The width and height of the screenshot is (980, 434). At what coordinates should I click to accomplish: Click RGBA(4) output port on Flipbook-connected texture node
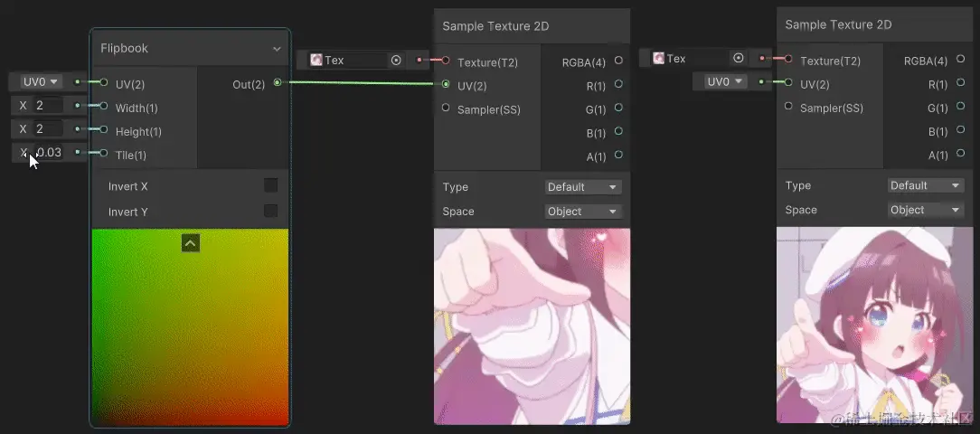[x=618, y=61]
